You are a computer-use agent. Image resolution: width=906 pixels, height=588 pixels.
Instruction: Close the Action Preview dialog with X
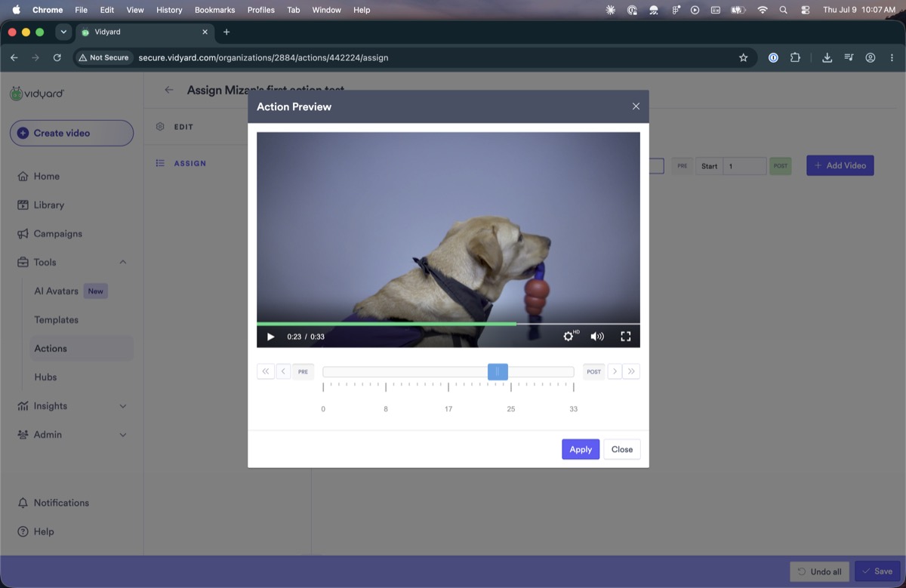coord(636,106)
